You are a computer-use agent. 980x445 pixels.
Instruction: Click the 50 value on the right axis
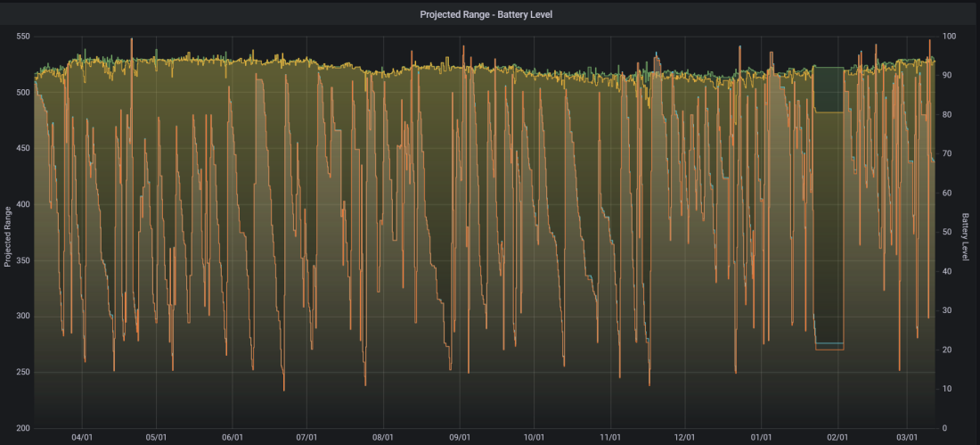(x=947, y=232)
